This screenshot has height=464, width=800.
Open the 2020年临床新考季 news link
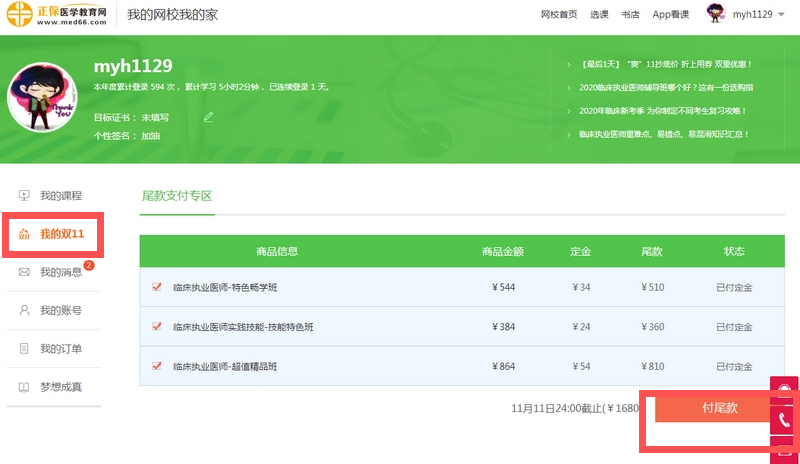click(x=662, y=111)
